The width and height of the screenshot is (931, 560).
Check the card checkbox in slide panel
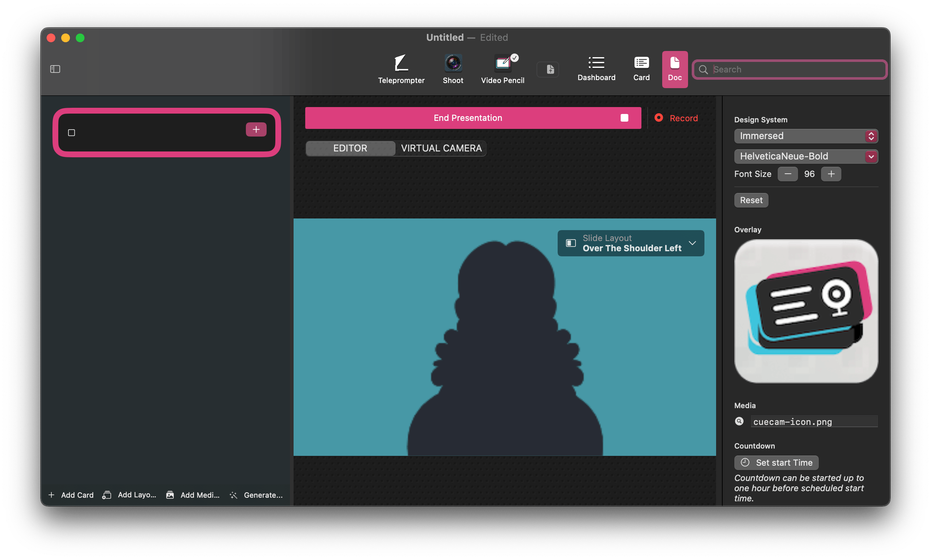pos(72,132)
